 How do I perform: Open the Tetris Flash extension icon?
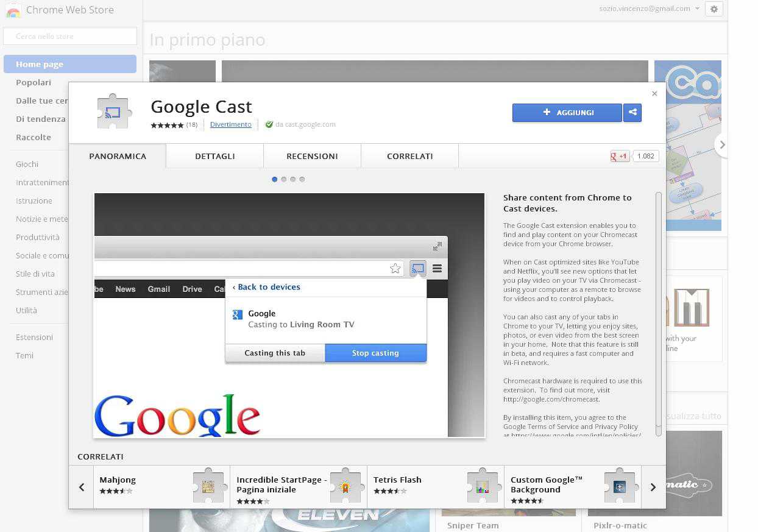483,486
